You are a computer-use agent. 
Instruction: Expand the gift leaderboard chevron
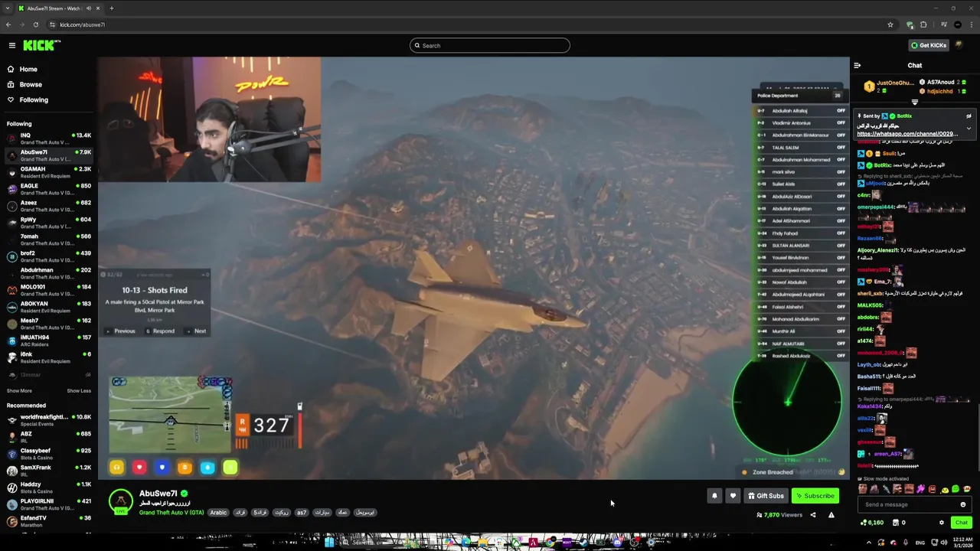[915, 102]
